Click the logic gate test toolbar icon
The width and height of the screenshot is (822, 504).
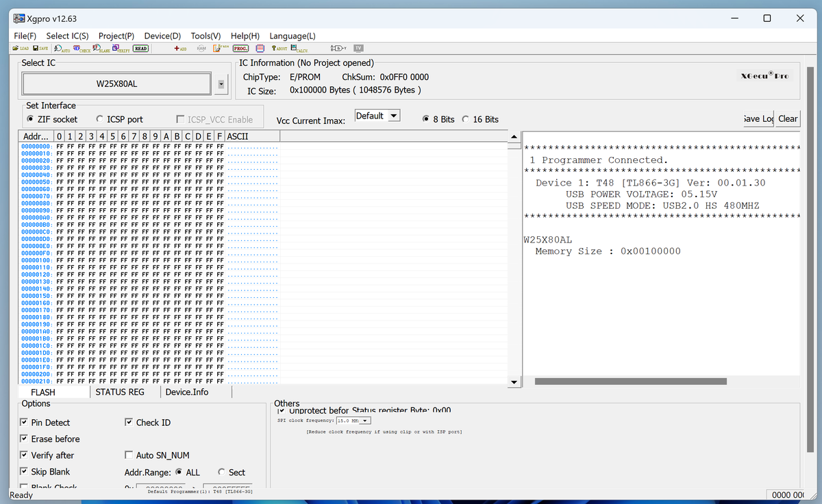coord(338,48)
